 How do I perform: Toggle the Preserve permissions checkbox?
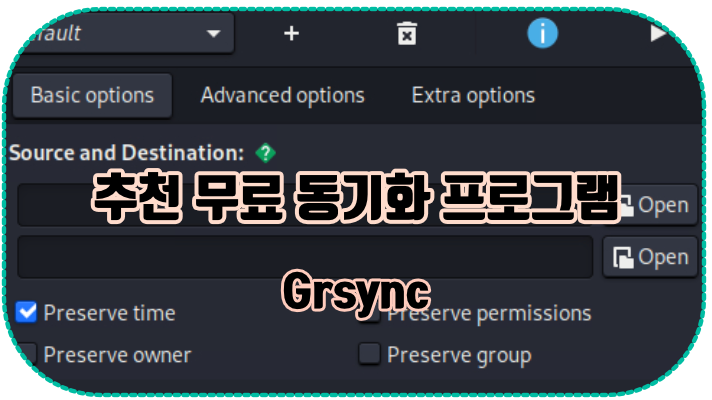pos(369,313)
